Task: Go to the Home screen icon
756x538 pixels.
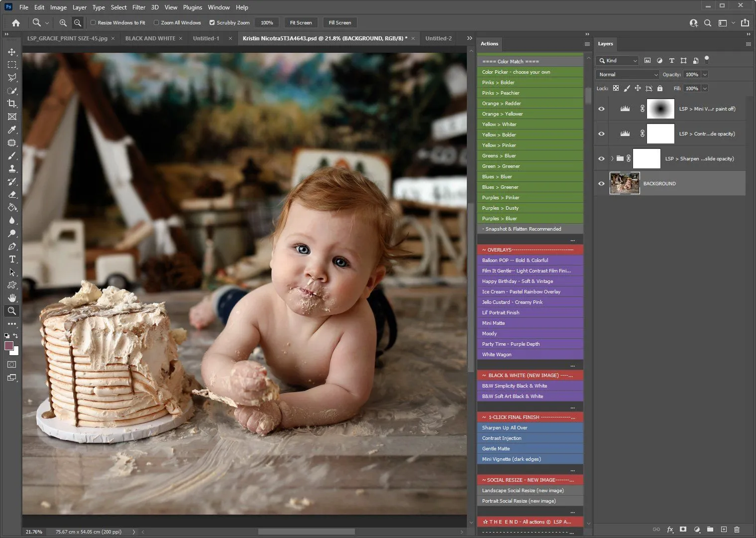Action: [16, 22]
